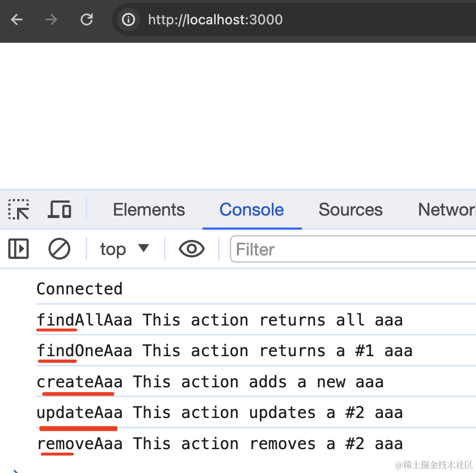View site information for localhost

click(128, 19)
